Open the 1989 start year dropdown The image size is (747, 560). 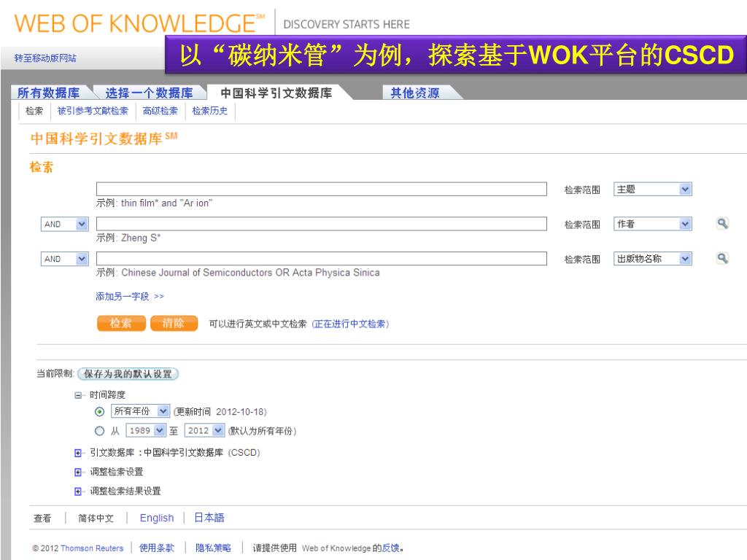145,430
